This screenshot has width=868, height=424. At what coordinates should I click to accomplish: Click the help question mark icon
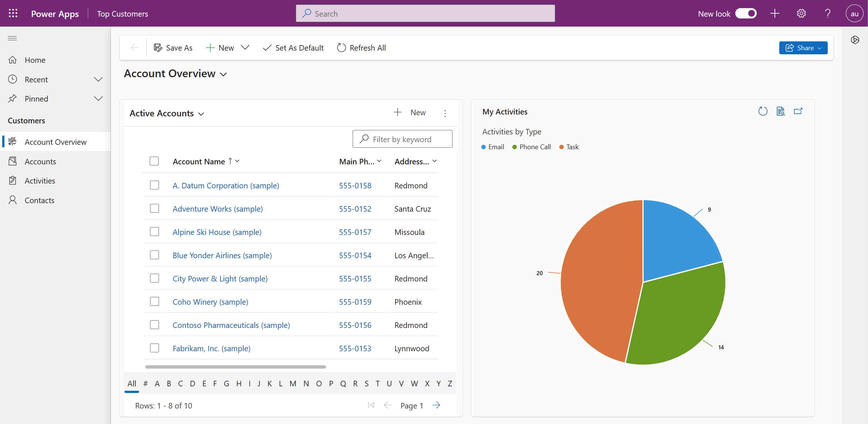tap(828, 13)
